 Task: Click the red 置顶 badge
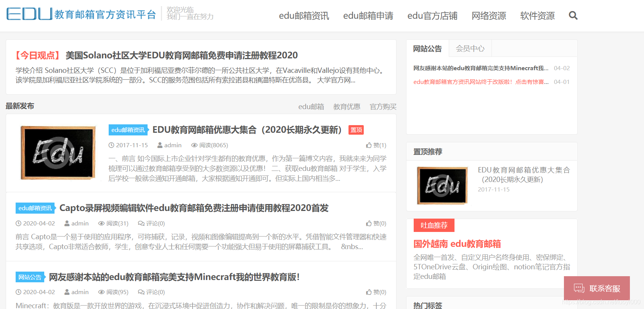[x=356, y=130]
